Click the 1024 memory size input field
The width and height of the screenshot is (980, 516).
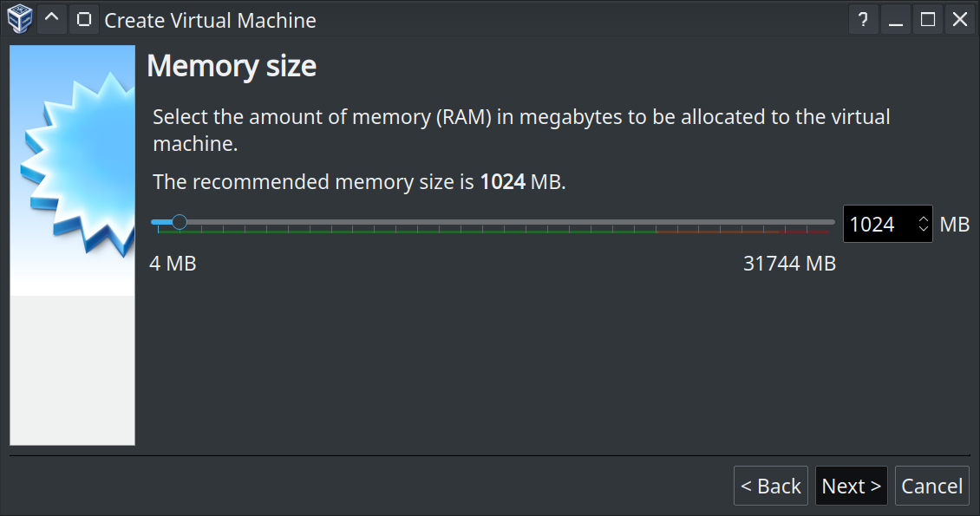coord(878,225)
